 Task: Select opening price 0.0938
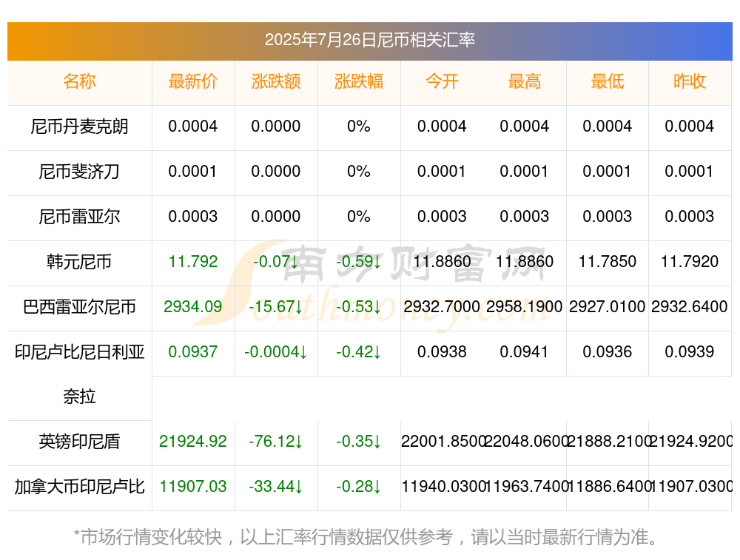pos(442,352)
